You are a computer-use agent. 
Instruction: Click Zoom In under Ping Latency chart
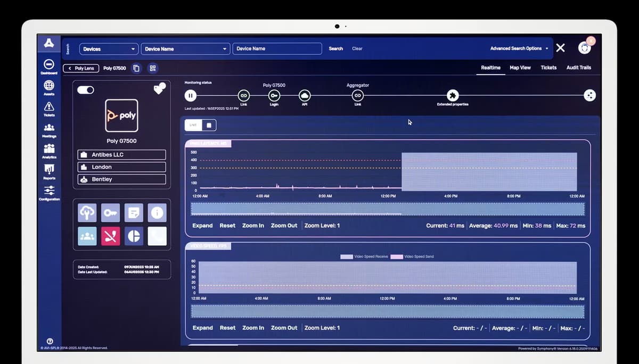[253, 226]
